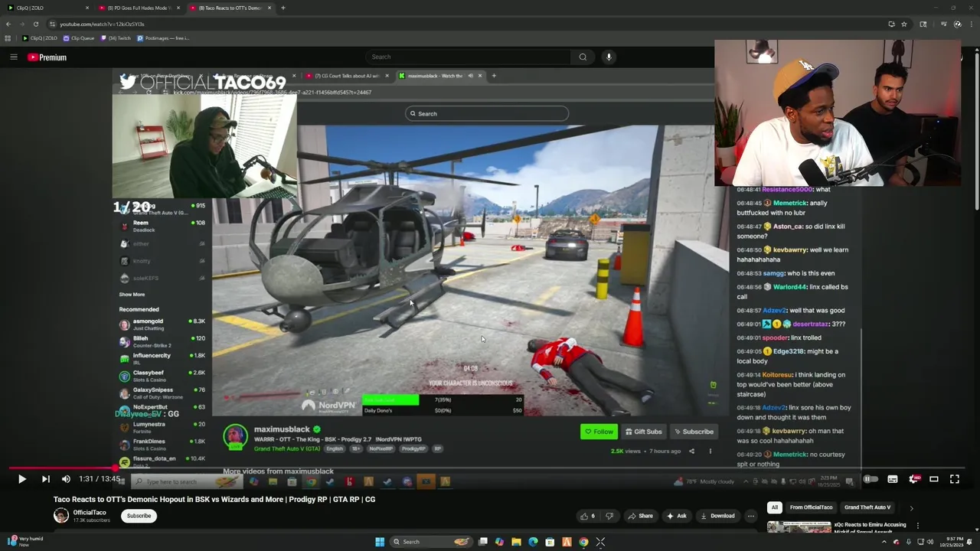Open the OfficialTaco channel name link
This screenshot has height=551, width=980.
tap(90, 512)
